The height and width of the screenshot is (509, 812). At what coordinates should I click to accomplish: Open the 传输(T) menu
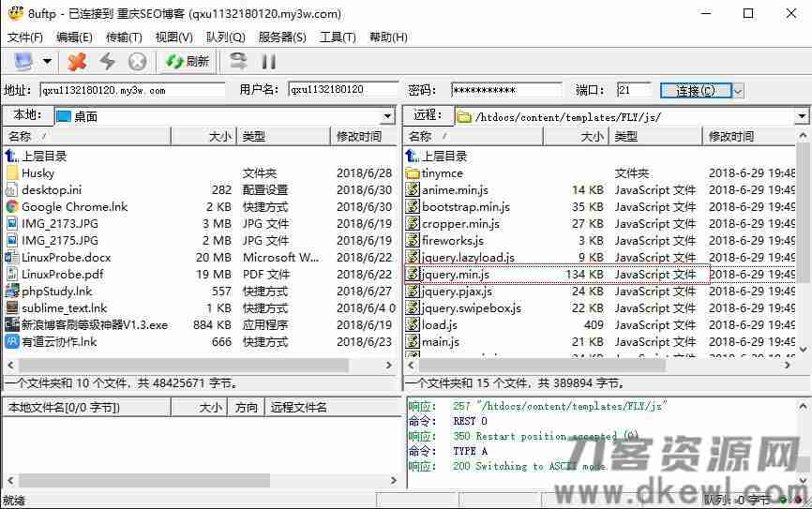[124, 37]
